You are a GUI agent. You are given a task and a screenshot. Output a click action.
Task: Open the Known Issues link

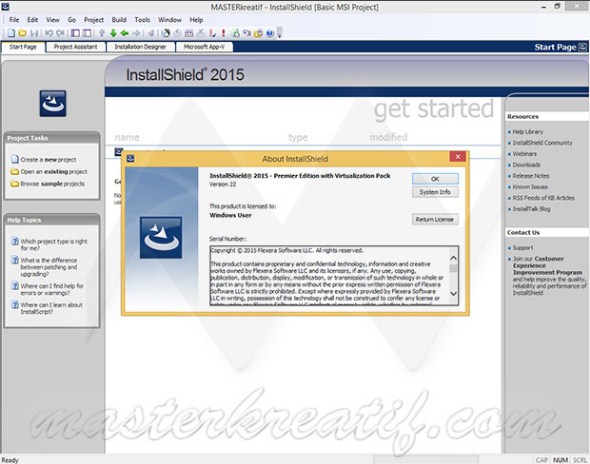pyautogui.click(x=530, y=187)
